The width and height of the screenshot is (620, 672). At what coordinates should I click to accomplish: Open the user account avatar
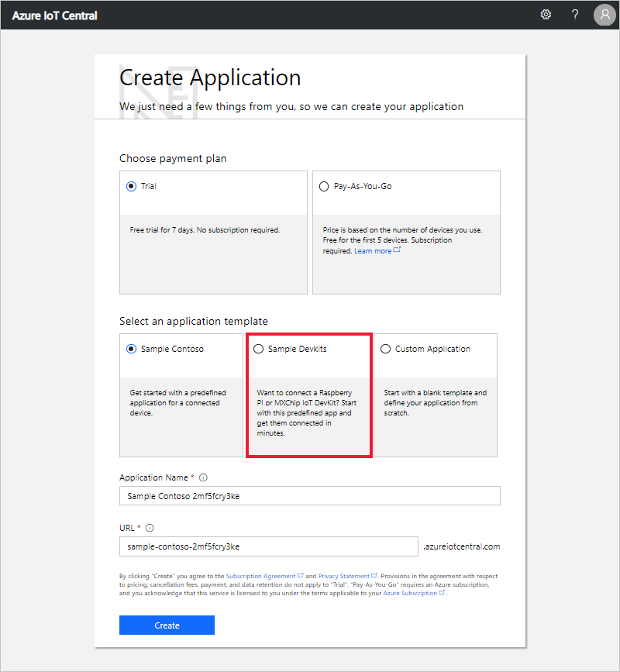[x=604, y=15]
